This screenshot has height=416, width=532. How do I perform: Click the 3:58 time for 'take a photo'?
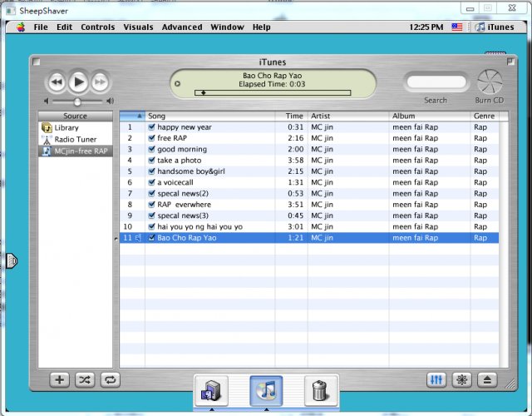point(296,161)
